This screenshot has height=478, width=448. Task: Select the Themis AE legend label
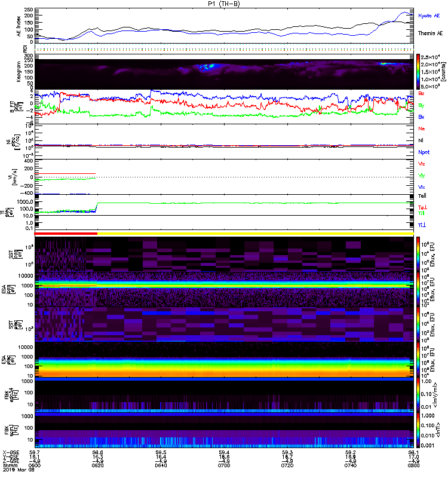tap(430, 33)
